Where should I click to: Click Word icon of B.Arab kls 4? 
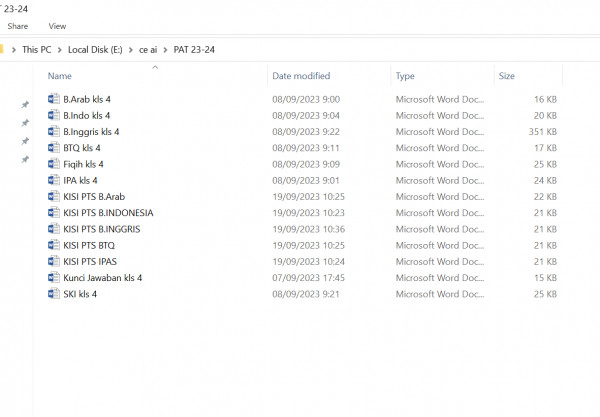[x=54, y=99]
